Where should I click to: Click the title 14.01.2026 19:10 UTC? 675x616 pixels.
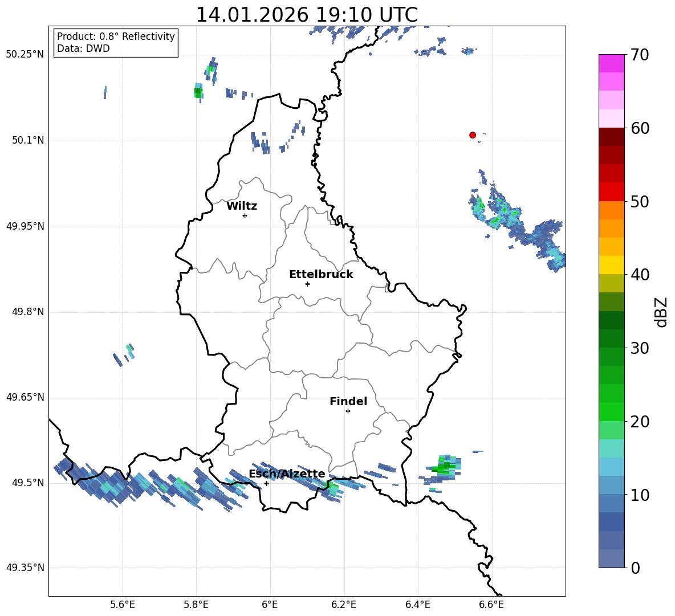pos(307,15)
